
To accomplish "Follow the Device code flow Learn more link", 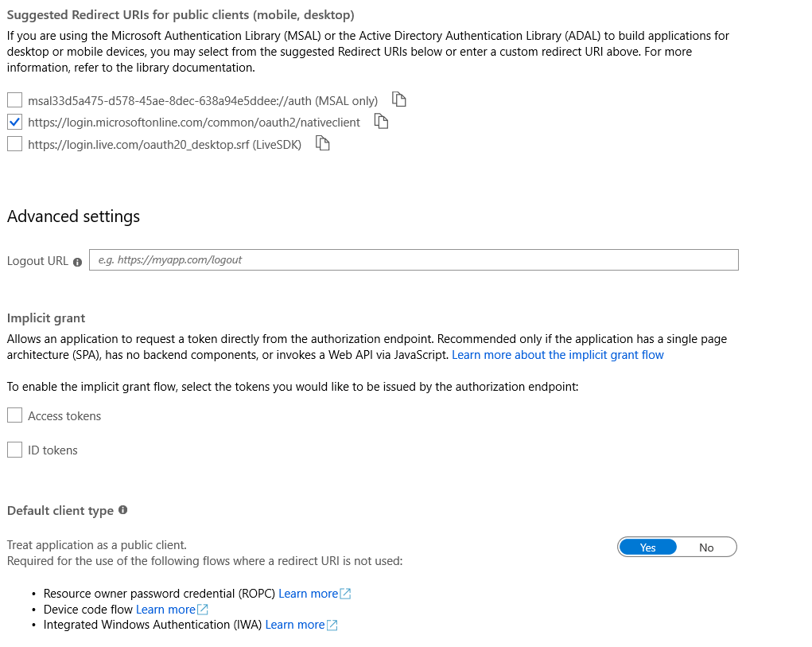I will 165,609.
